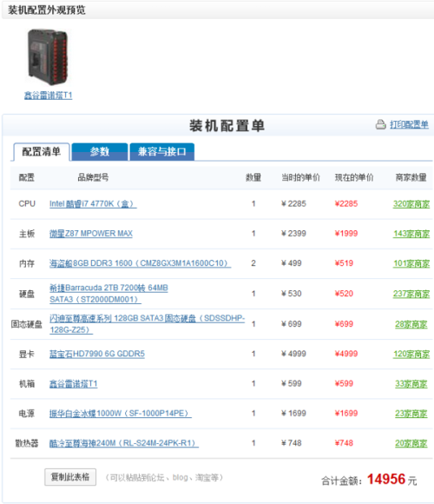Click the 装机配置单 heading

227,126
